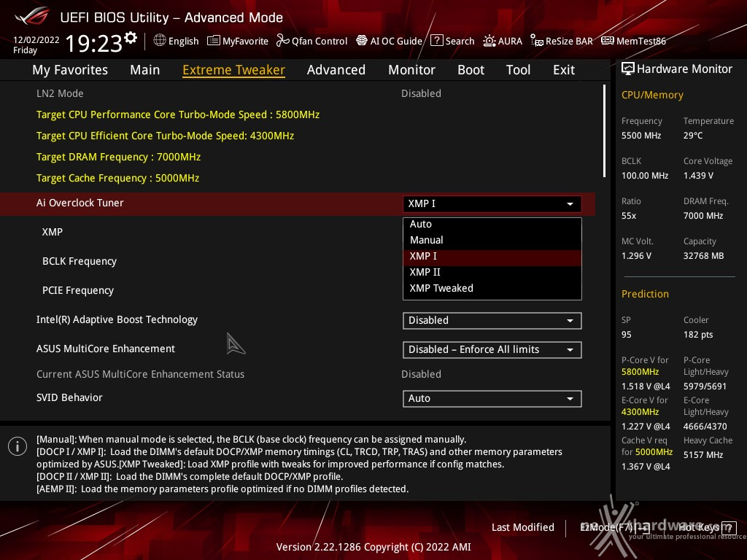
Task: Open AURA lighting icon
Action: coord(489,41)
